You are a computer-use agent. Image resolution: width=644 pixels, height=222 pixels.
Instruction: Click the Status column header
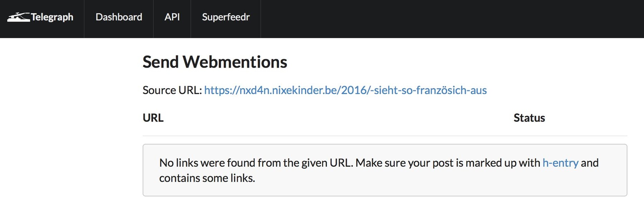(x=529, y=118)
